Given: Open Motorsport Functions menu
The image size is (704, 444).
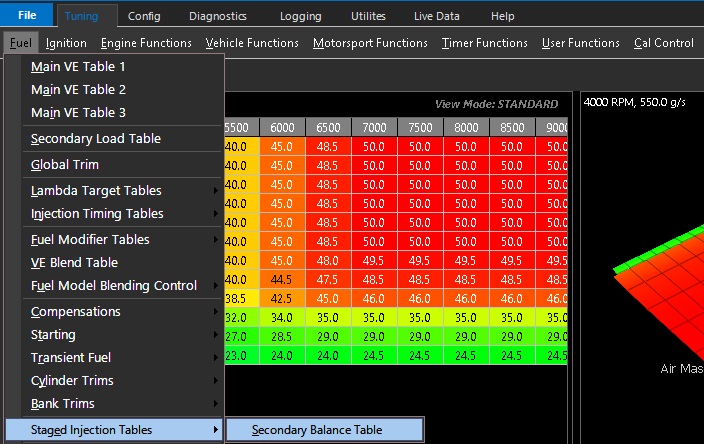Looking at the screenshot, I should pyautogui.click(x=370, y=43).
